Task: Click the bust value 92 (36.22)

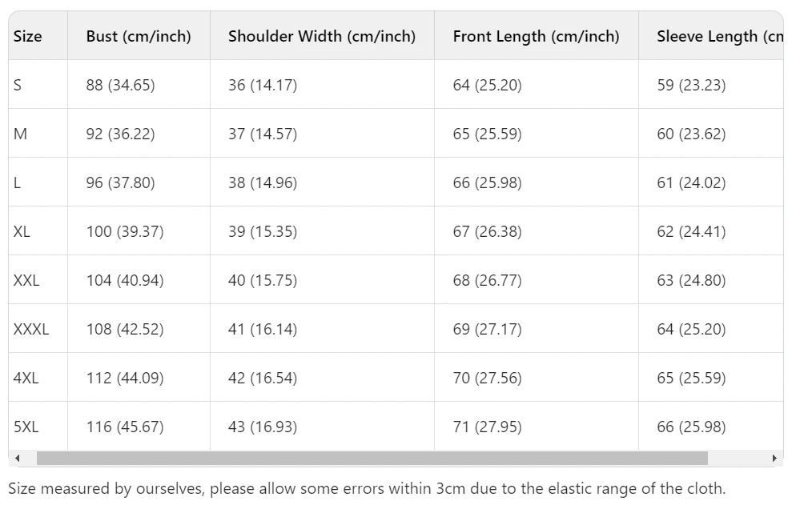Action: 120,134
